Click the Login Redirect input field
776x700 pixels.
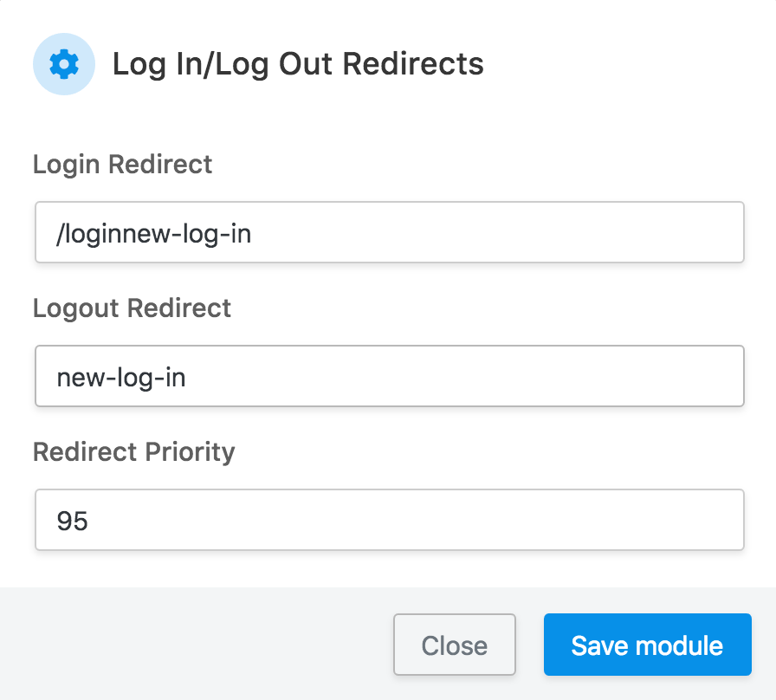(390, 232)
